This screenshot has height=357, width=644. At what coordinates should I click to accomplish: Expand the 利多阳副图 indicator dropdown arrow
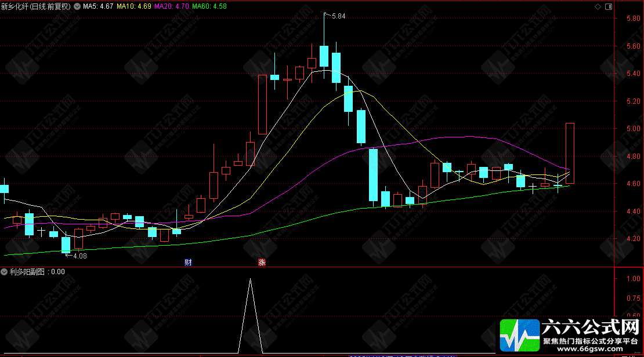coord(4,272)
